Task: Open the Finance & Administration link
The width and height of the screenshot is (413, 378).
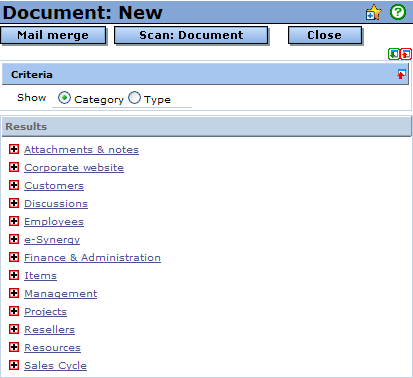Action: point(92,258)
